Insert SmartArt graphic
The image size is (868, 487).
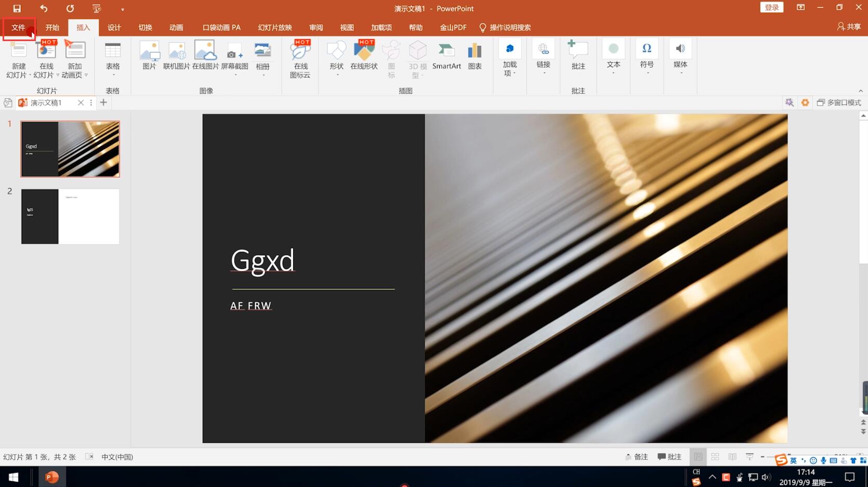coord(446,56)
